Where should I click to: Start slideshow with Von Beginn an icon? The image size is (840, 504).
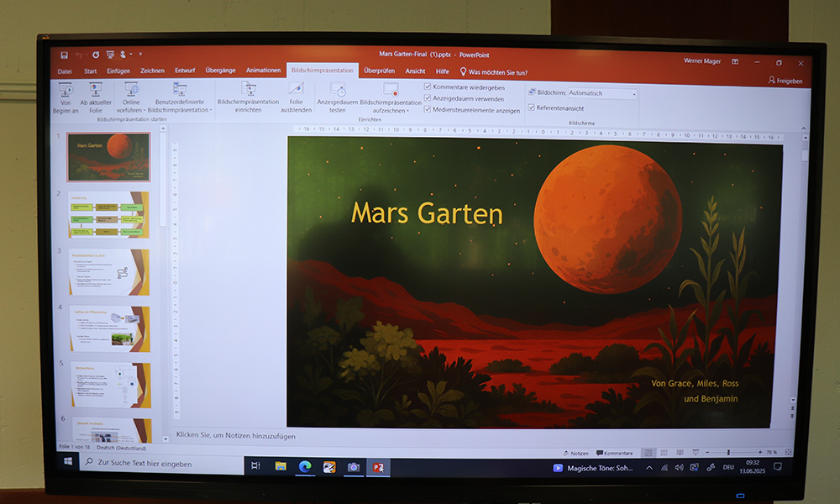pyautogui.click(x=66, y=90)
